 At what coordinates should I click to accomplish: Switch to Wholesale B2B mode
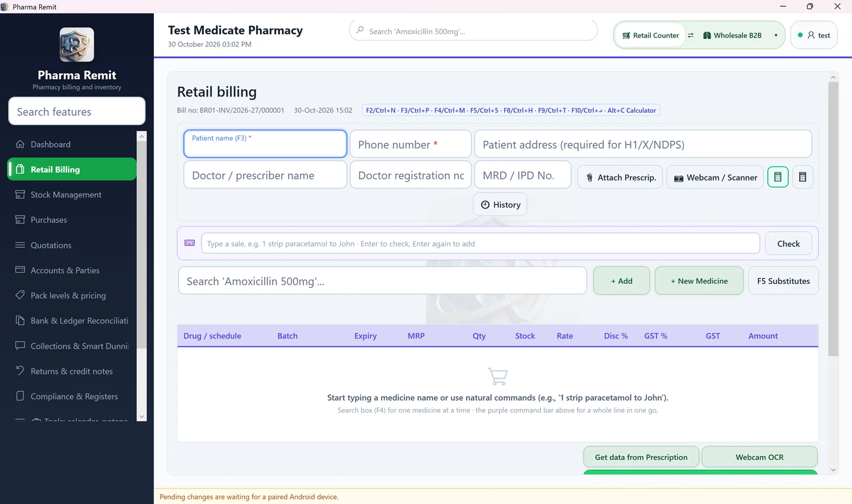click(x=732, y=35)
